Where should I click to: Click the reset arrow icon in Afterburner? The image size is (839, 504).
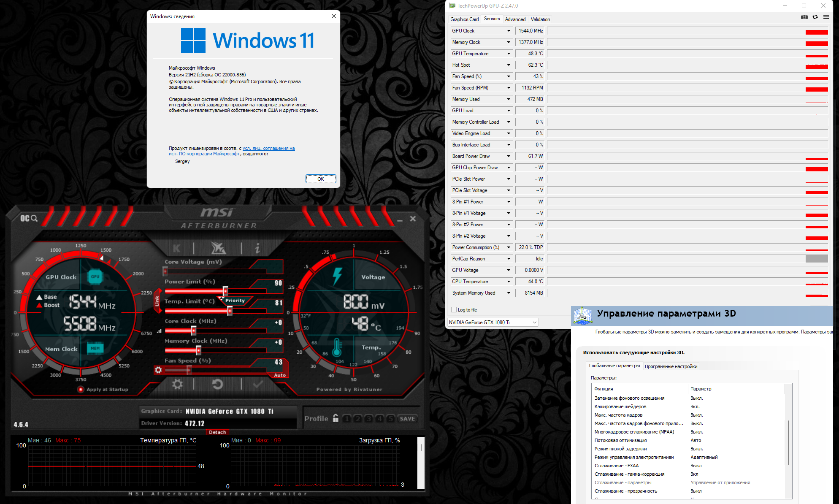(217, 384)
